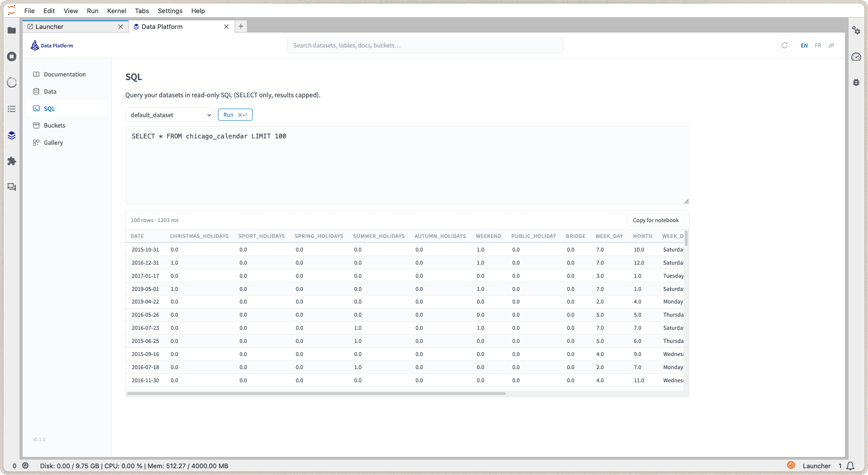
Task: Click the Data Platform logo
Action: click(x=52, y=45)
